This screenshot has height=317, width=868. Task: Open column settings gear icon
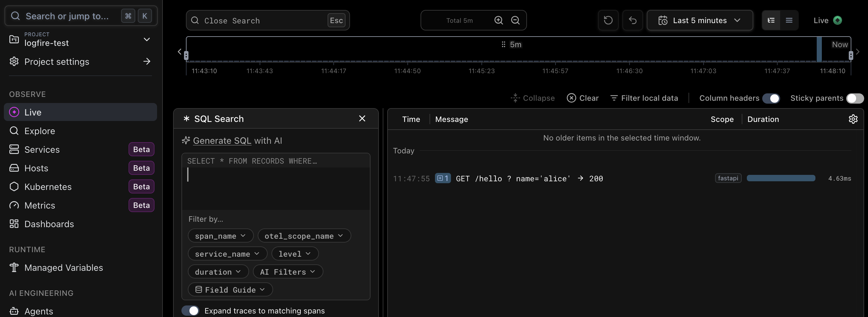pos(853,119)
